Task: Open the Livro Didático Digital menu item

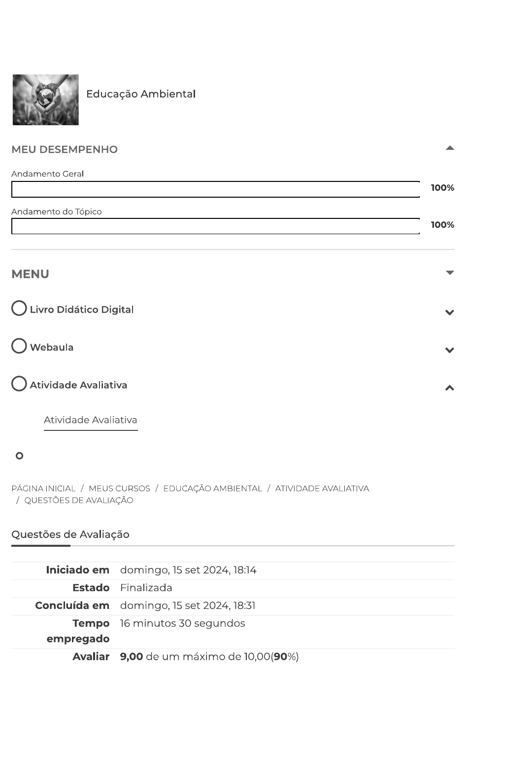Action: coord(82,310)
